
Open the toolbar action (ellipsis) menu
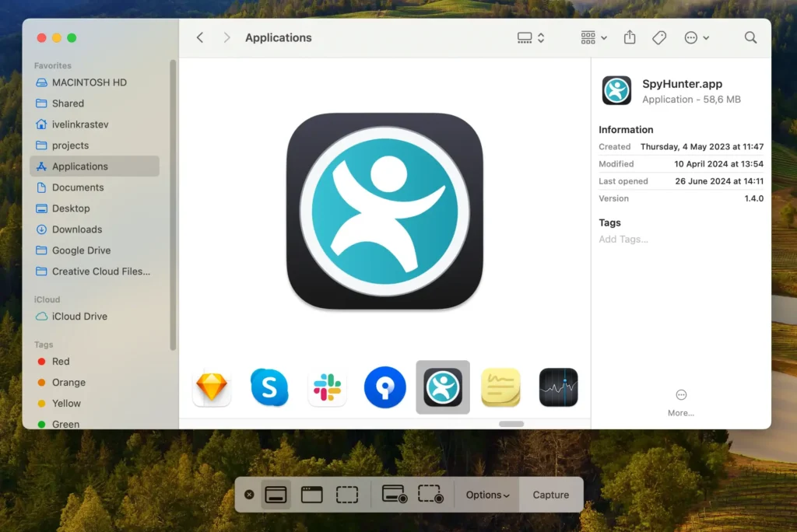point(697,37)
